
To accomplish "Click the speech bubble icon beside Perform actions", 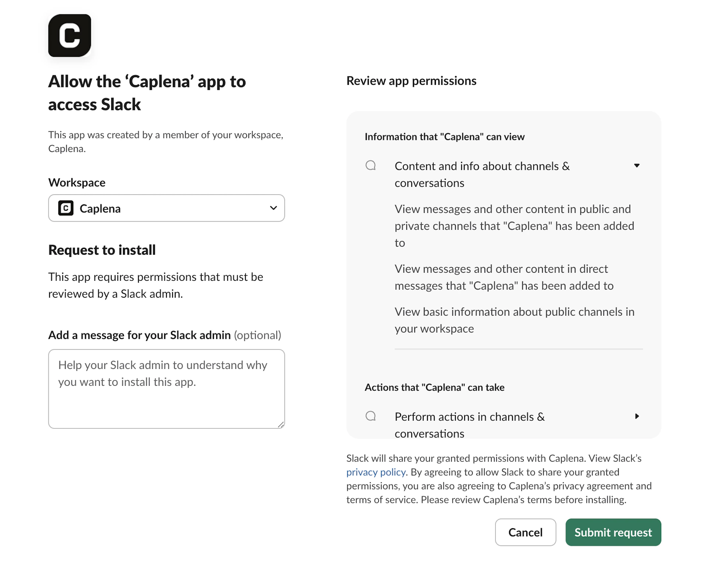I will [371, 416].
